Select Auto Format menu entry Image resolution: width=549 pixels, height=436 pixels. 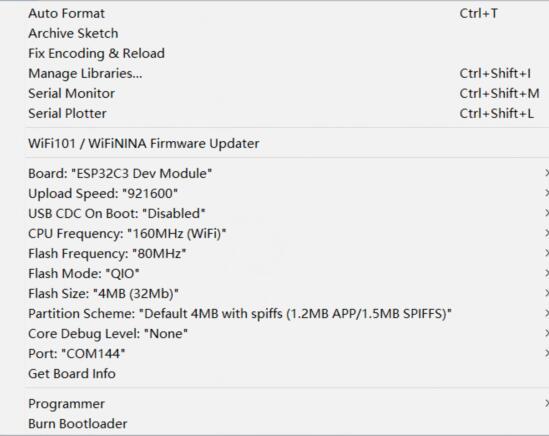click(286, 13)
